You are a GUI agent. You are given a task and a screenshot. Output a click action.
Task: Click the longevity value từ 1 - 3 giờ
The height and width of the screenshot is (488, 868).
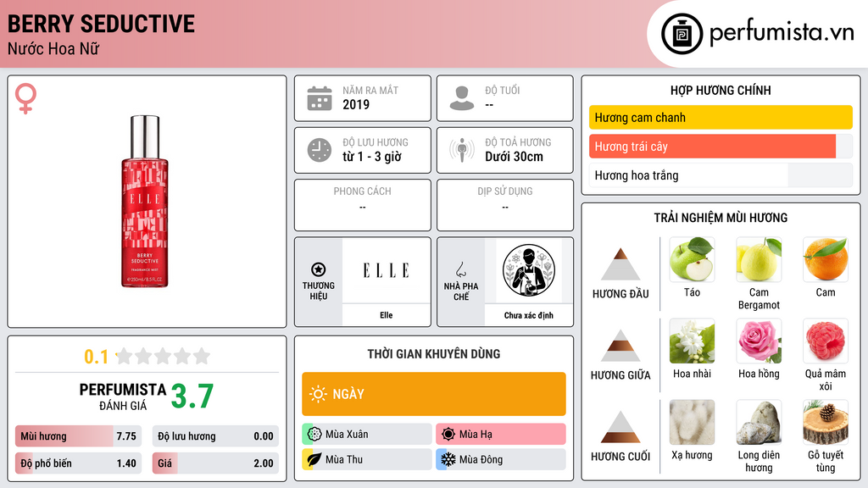click(x=372, y=157)
